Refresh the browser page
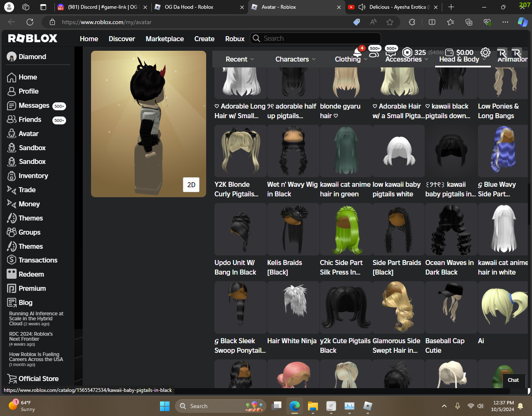 pyautogui.click(x=30, y=22)
